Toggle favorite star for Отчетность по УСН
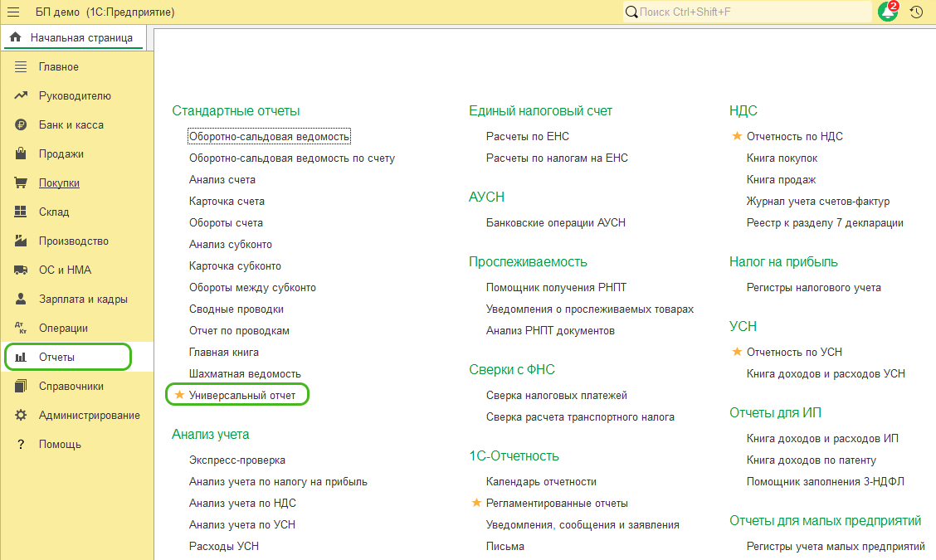 [737, 352]
